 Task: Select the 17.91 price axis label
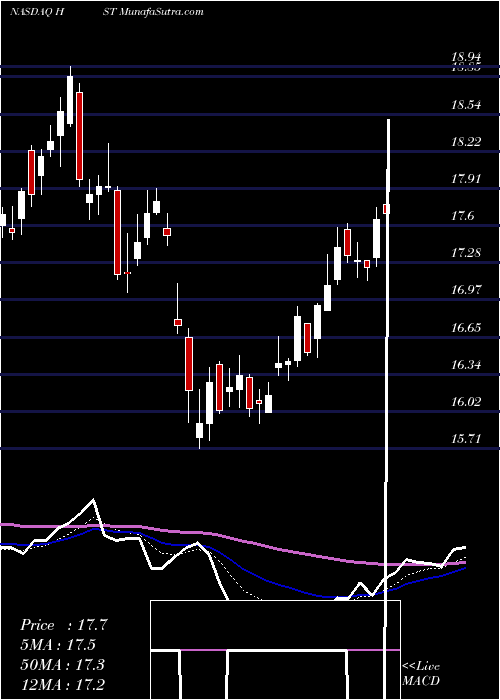(467, 179)
